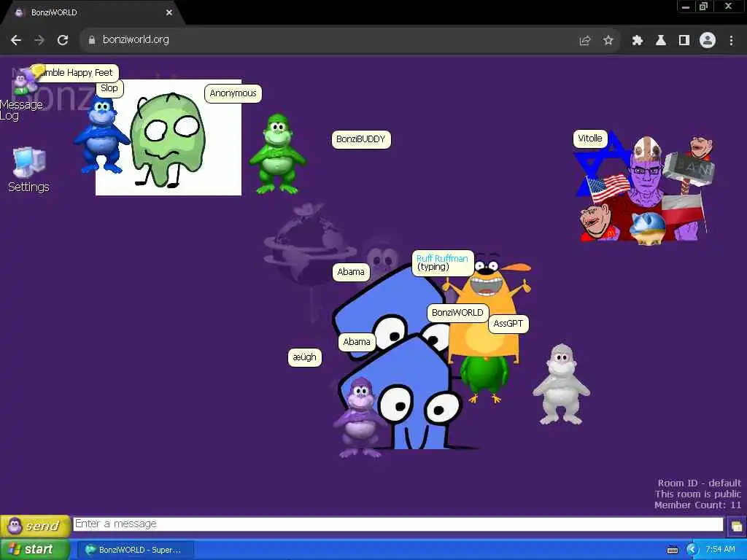Image resolution: width=747 pixels, height=560 pixels.
Task: Click the green Peedy parrot character
Action: pos(484,378)
